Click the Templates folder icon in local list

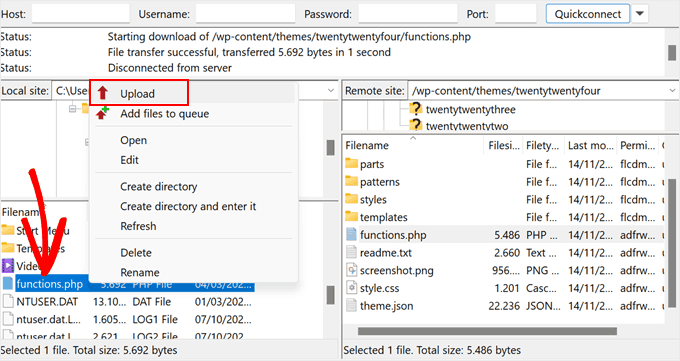click(x=8, y=248)
